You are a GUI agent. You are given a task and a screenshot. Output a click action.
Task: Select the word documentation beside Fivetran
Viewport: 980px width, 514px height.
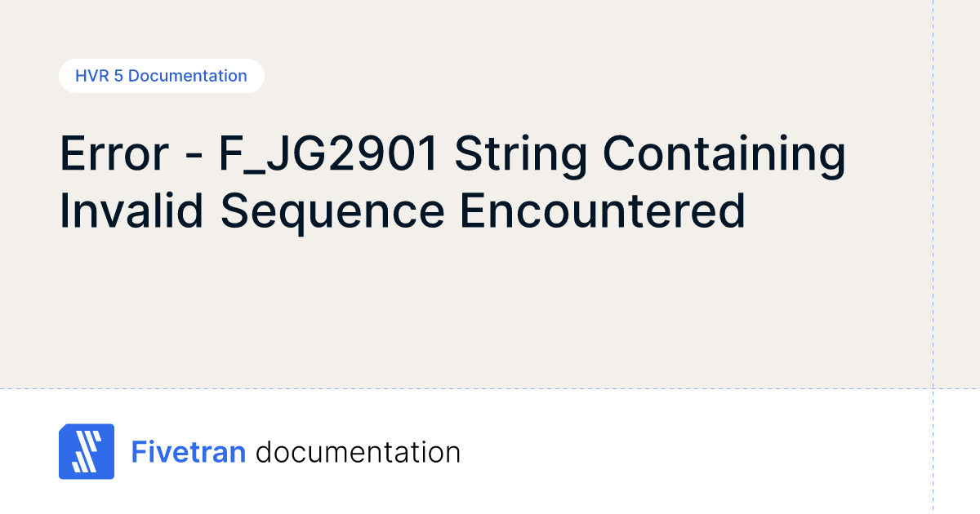pos(358,452)
